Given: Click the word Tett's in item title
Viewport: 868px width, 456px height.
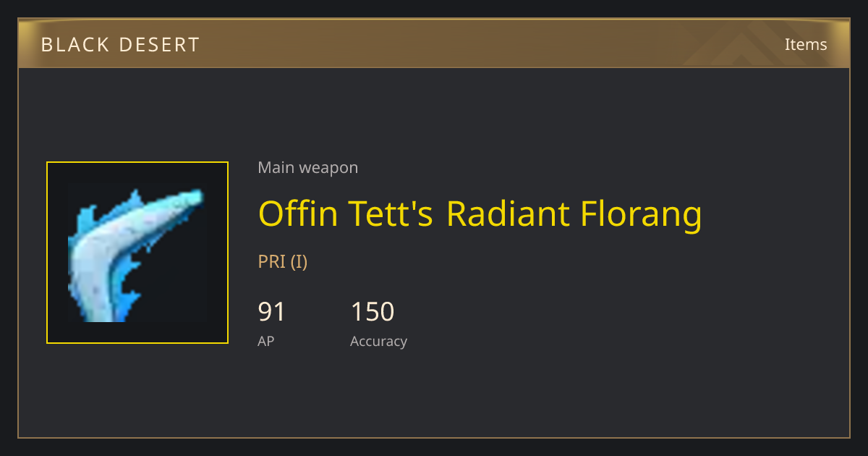Looking at the screenshot, I should (391, 214).
